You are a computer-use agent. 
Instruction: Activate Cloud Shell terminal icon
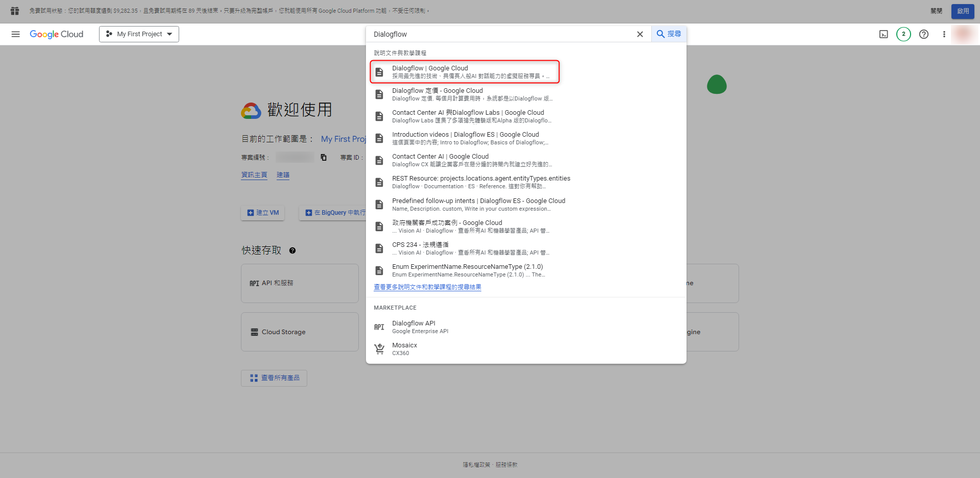tap(884, 34)
